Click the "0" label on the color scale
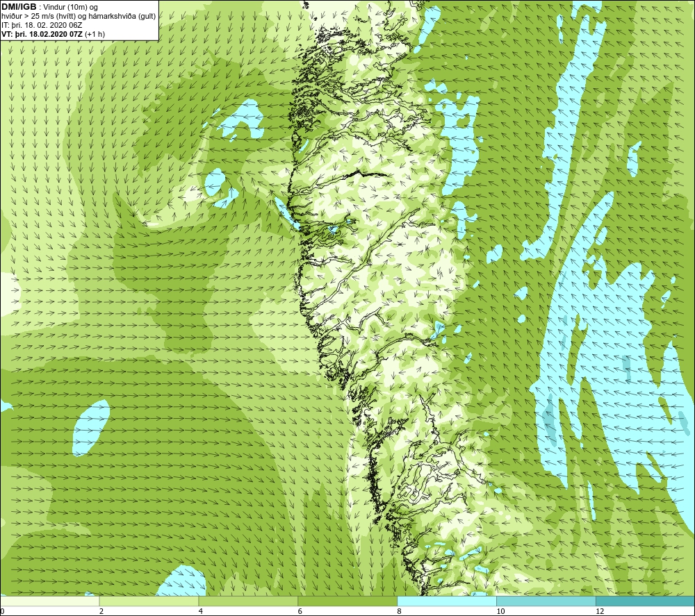 (x=2, y=612)
